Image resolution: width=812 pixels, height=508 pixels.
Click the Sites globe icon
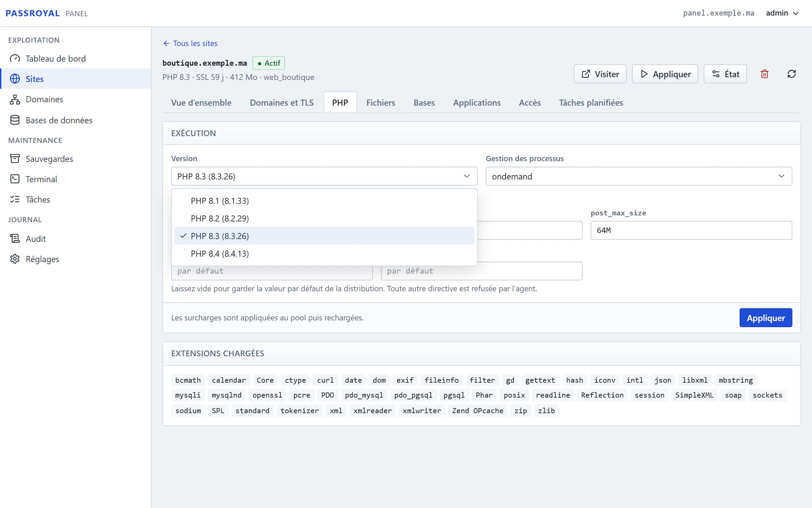[15, 79]
